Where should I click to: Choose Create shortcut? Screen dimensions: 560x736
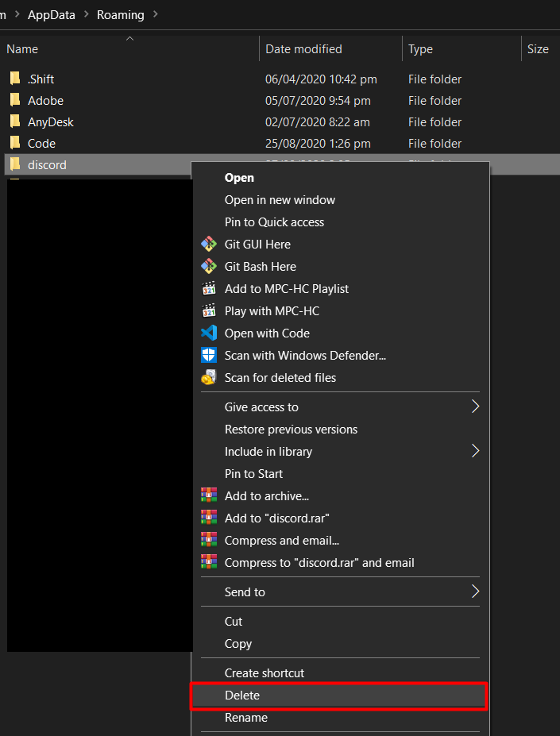point(340,672)
